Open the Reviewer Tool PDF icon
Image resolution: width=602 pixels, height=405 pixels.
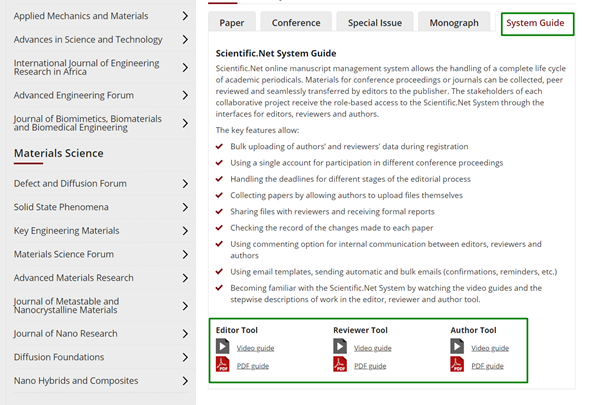(x=340, y=364)
